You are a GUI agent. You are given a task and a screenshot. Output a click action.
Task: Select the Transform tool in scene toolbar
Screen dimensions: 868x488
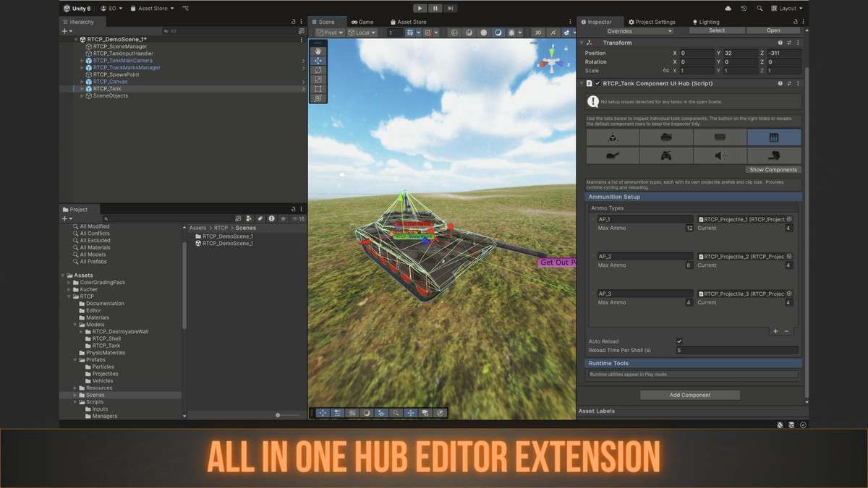coord(318,98)
